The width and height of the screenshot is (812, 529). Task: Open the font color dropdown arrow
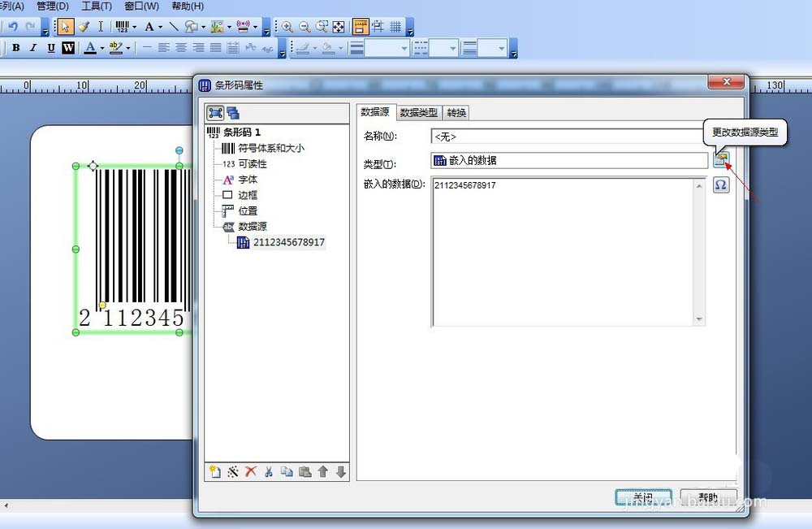(102, 48)
